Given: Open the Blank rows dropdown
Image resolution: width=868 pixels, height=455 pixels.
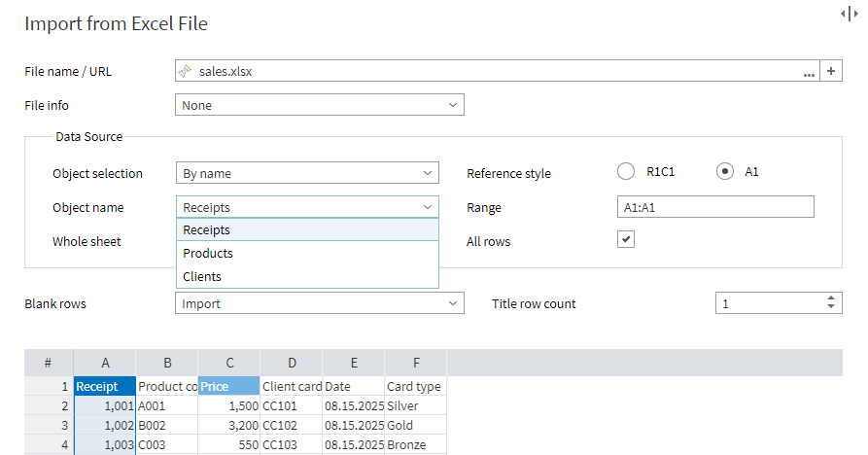Looking at the screenshot, I should (x=453, y=303).
